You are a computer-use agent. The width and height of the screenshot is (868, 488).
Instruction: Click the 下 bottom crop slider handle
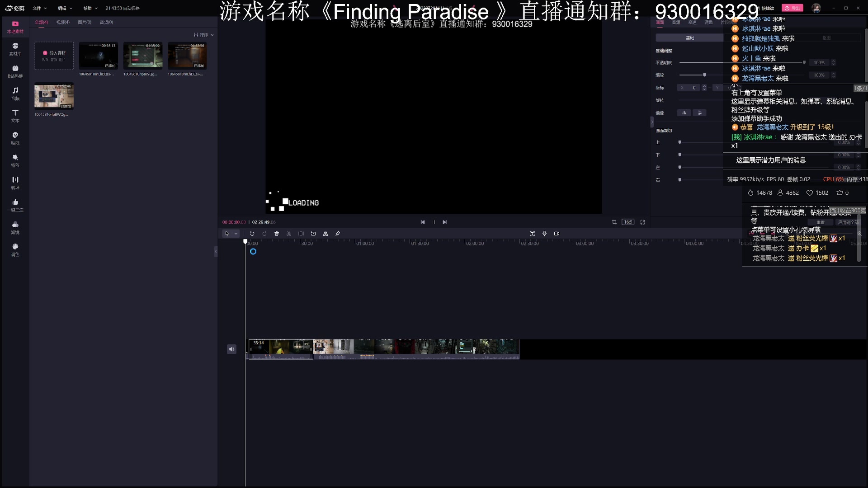click(679, 155)
